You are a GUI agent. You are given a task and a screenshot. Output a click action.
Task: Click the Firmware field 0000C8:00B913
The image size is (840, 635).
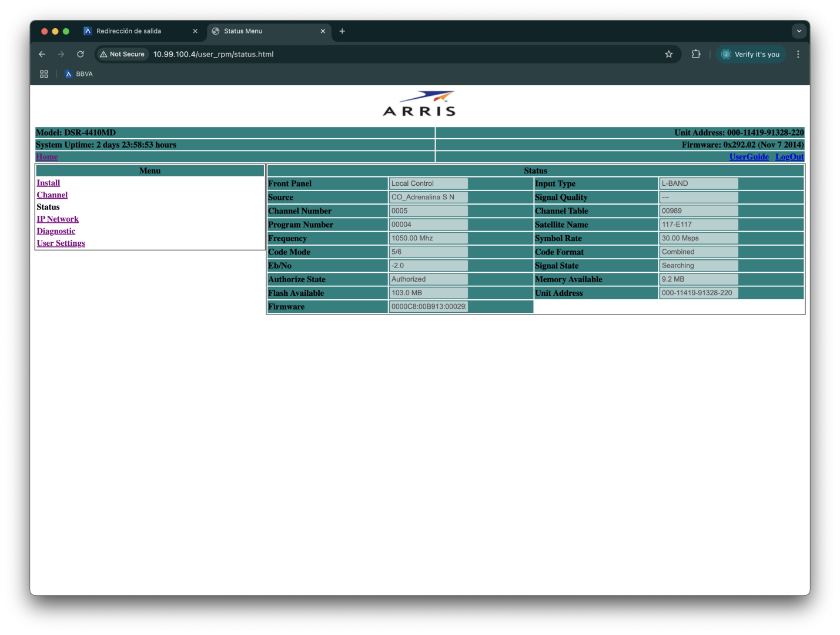[429, 306]
